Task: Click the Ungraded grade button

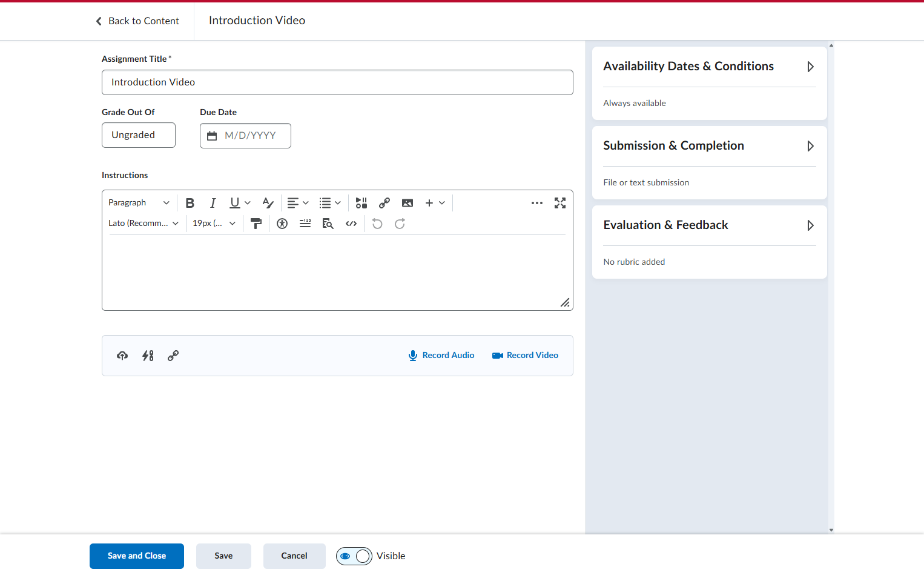Action: (x=139, y=135)
